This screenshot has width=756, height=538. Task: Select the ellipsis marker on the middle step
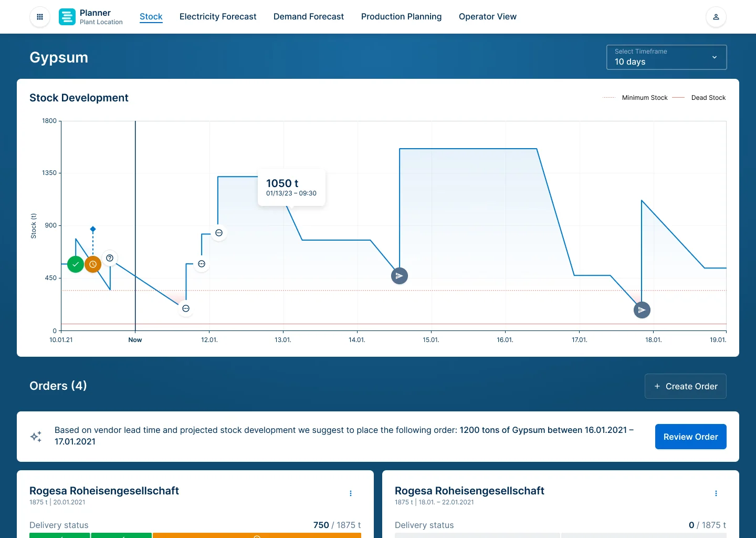(202, 264)
